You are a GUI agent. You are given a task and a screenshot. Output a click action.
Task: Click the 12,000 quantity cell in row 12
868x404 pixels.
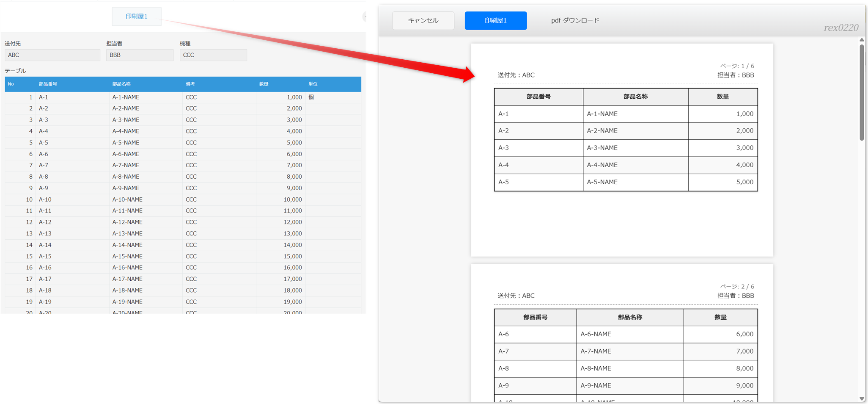(292, 222)
